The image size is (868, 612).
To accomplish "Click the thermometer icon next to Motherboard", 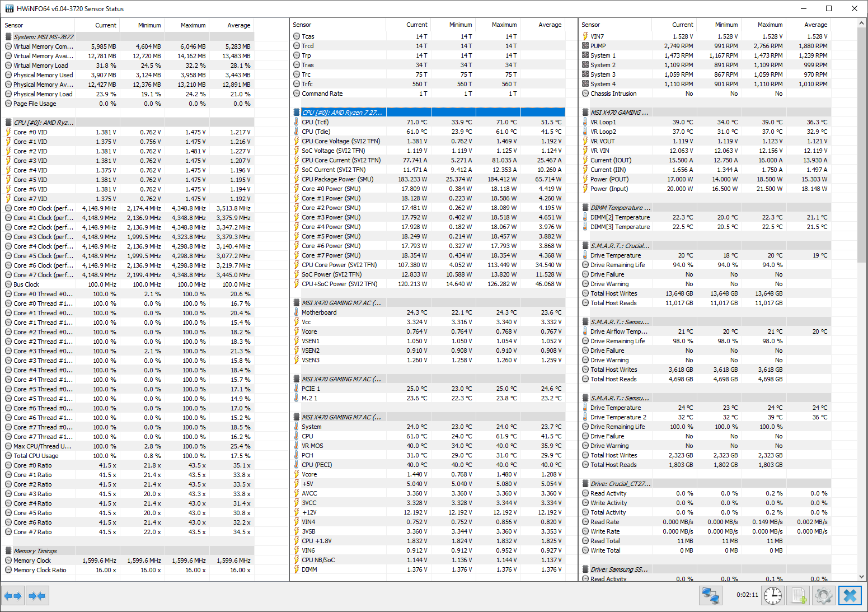I will point(297,312).
